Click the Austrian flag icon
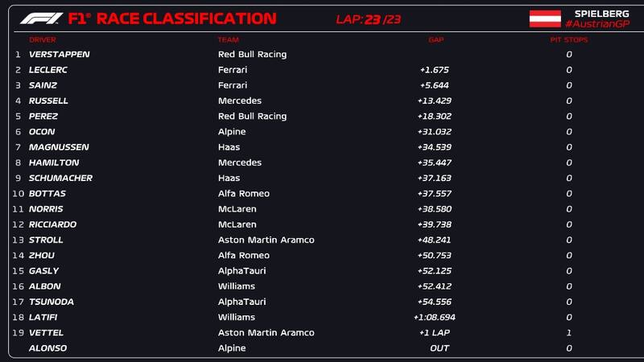This screenshot has width=644, height=362. click(545, 19)
